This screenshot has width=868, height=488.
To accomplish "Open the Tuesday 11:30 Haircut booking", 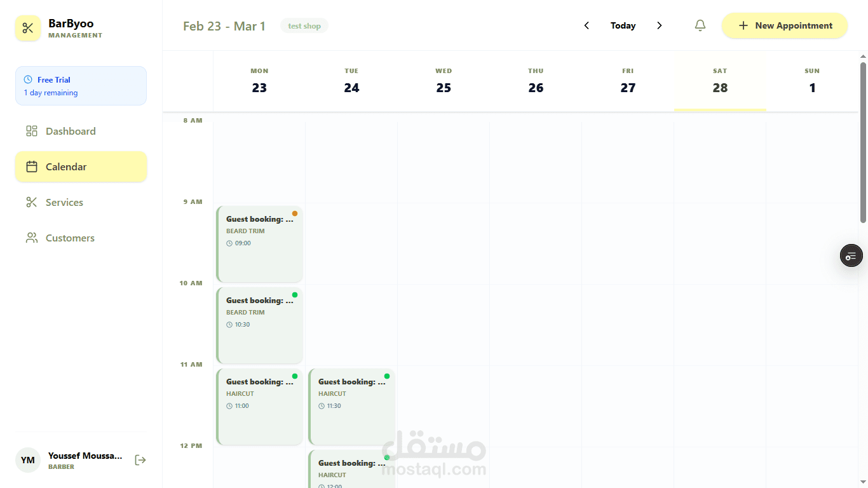I will [x=351, y=407].
